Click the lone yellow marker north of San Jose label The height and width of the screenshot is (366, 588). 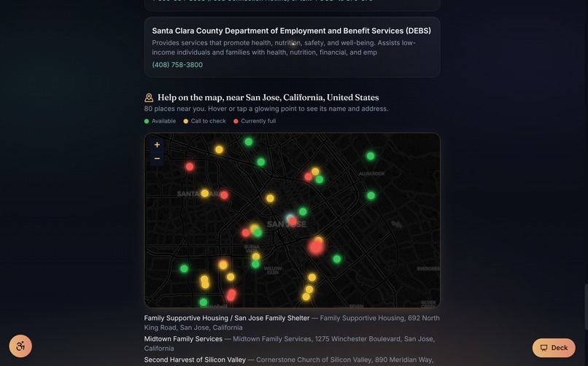click(x=270, y=198)
